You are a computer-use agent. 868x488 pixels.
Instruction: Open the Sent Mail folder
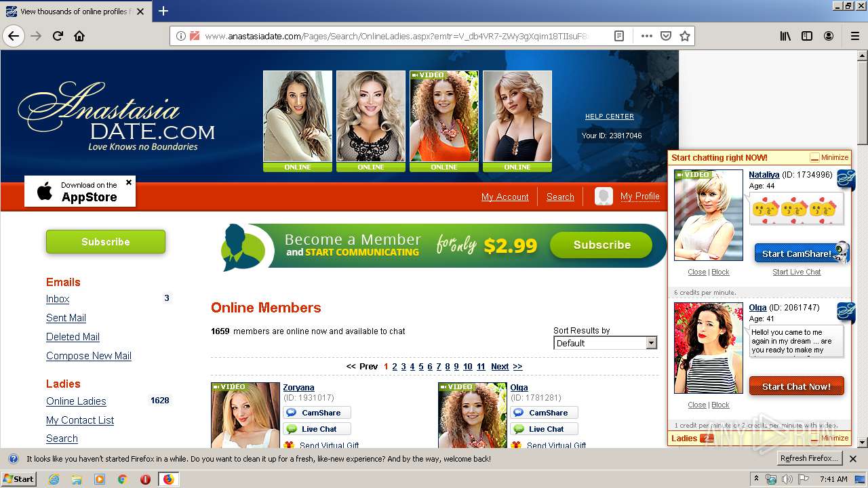pyautogui.click(x=66, y=318)
